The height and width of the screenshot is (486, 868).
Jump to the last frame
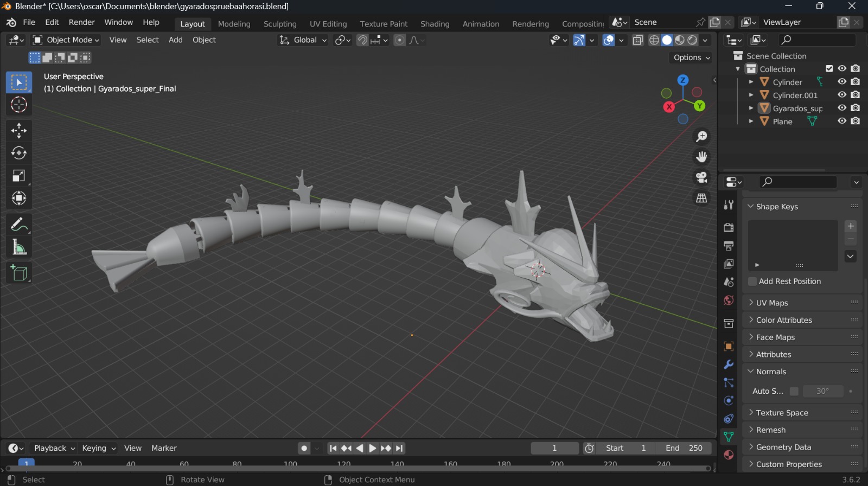click(x=399, y=448)
